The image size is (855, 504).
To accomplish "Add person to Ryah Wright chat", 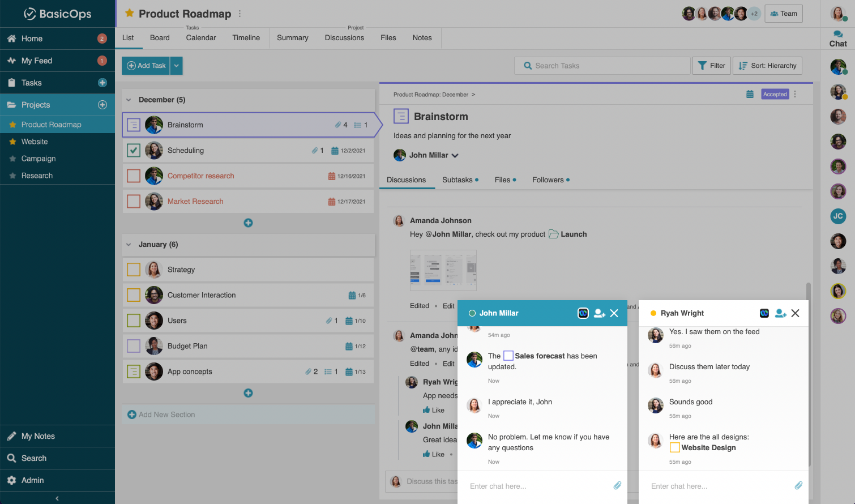I will pyautogui.click(x=781, y=313).
